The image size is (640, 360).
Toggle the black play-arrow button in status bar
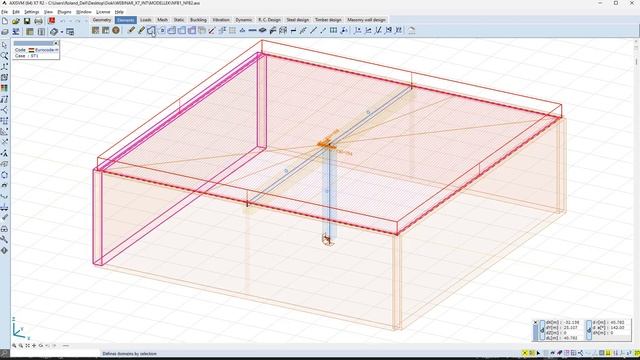(x=538, y=353)
